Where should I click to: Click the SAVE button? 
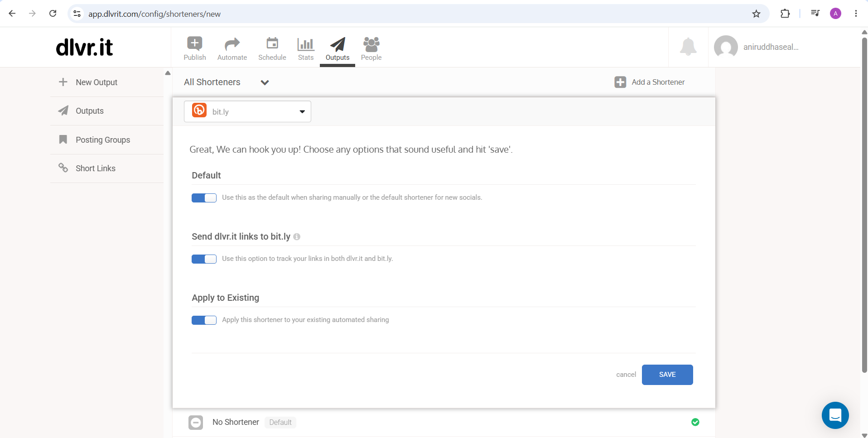[x=667, y=375]
